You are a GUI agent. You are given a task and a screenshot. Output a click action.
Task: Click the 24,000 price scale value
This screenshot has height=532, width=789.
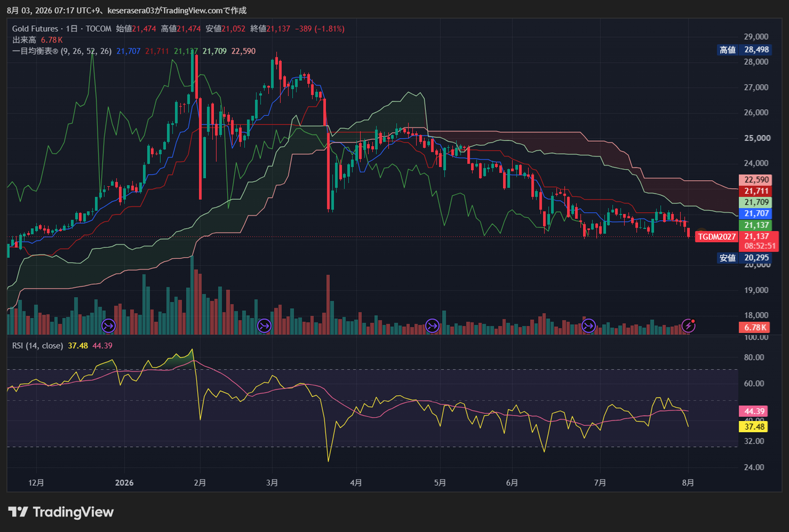tap(756, 163)
